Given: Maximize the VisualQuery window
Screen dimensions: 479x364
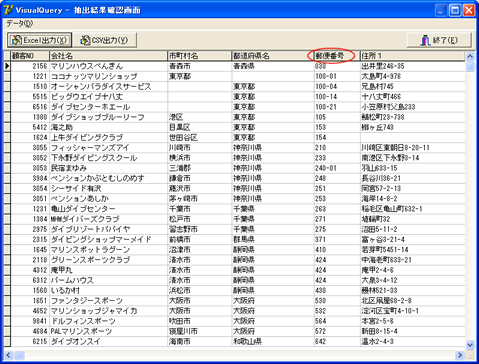Looking at the screenshot, I should [x=455, y=10].
